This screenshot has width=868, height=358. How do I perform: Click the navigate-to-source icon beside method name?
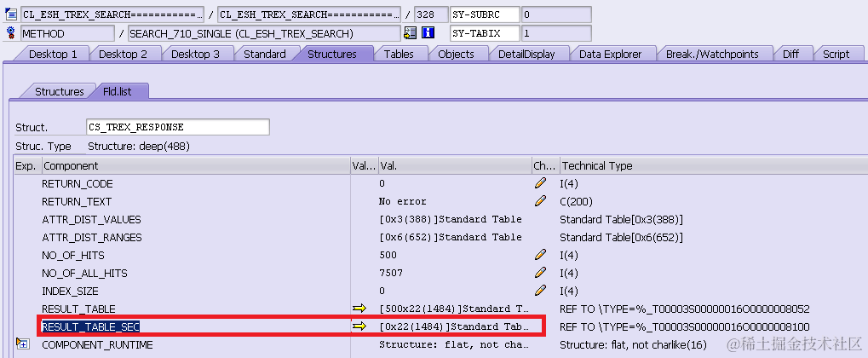click(411, 33)
